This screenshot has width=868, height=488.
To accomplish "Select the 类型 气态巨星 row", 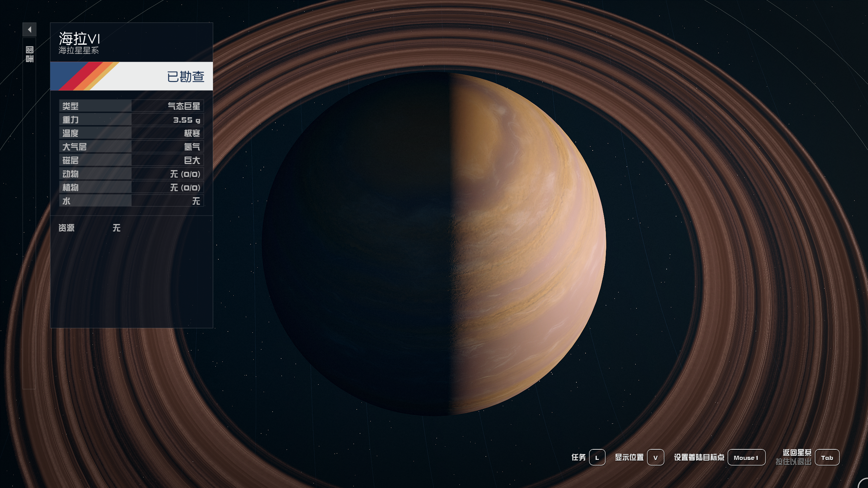I will pyautogui.click(x=131, y=106).
